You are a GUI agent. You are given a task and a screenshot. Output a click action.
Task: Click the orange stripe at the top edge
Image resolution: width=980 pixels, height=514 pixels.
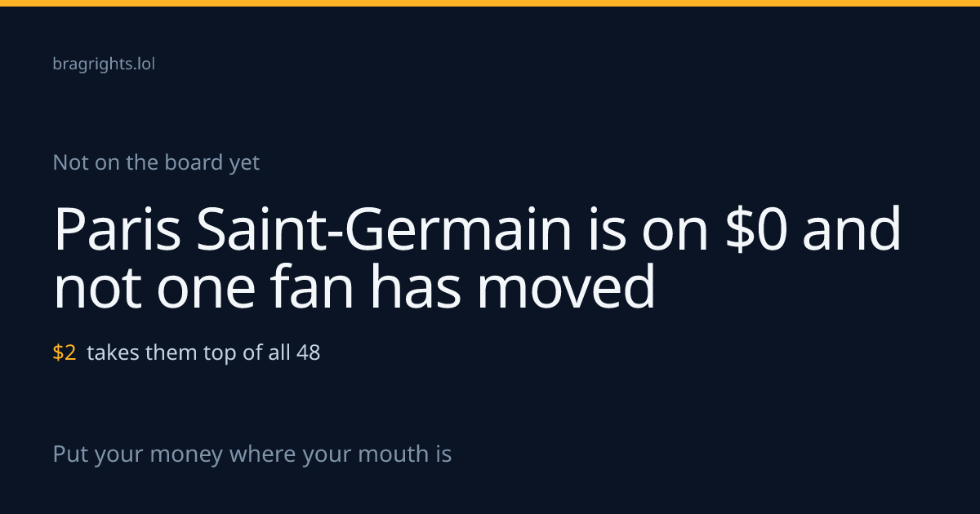tap(490, 3)
